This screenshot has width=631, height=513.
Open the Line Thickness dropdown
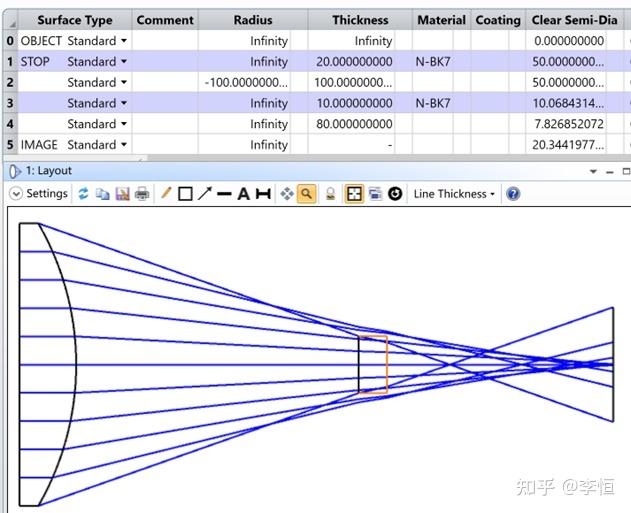[x=454, y=194]
